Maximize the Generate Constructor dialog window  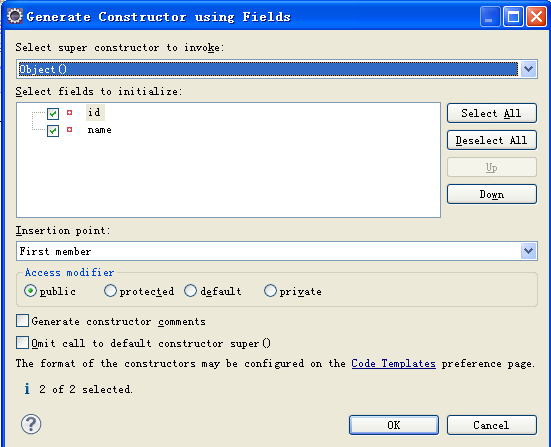(x=513, y=17)
